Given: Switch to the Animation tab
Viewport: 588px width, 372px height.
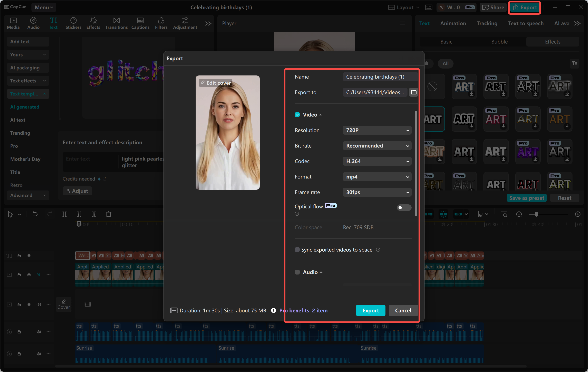Looking at the screenshot, I should click(x=453, y=23).
